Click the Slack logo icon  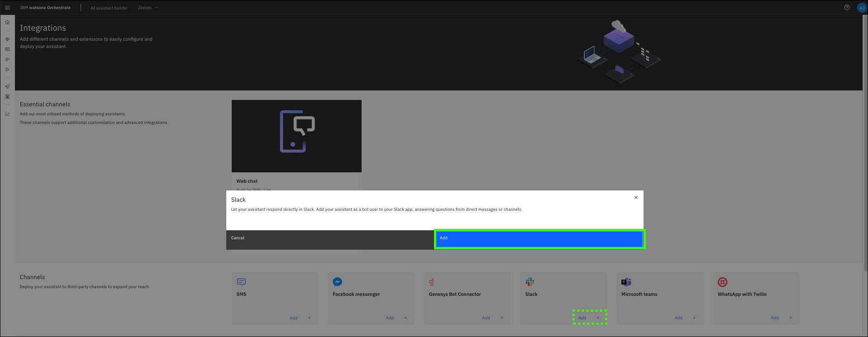coord(530,282)
